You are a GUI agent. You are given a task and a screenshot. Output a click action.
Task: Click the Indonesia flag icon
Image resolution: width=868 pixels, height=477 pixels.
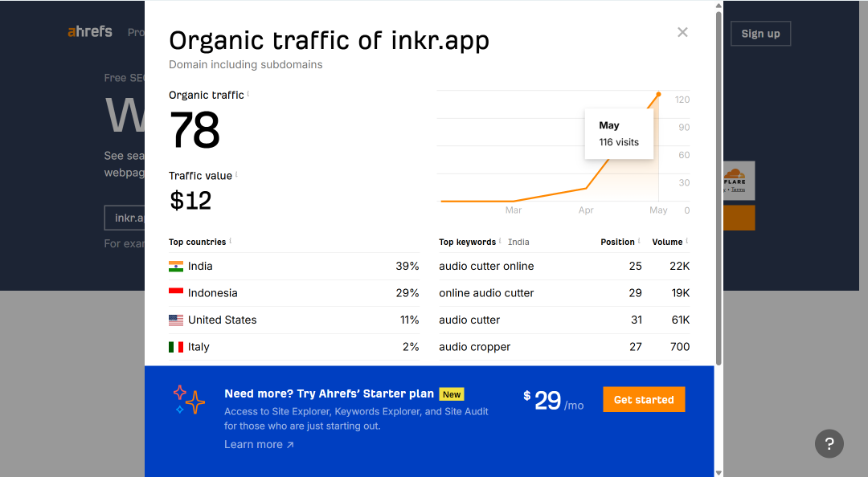tap(176, 293)
